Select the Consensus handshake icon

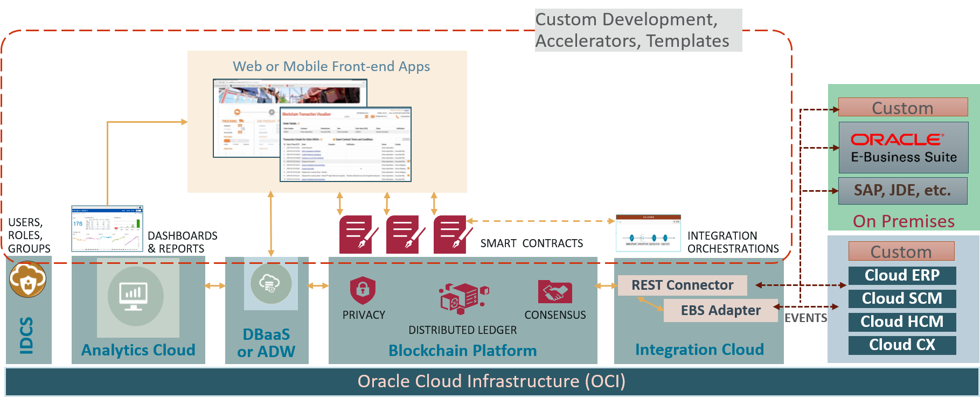pyautogui.click(x=555, y=292)
